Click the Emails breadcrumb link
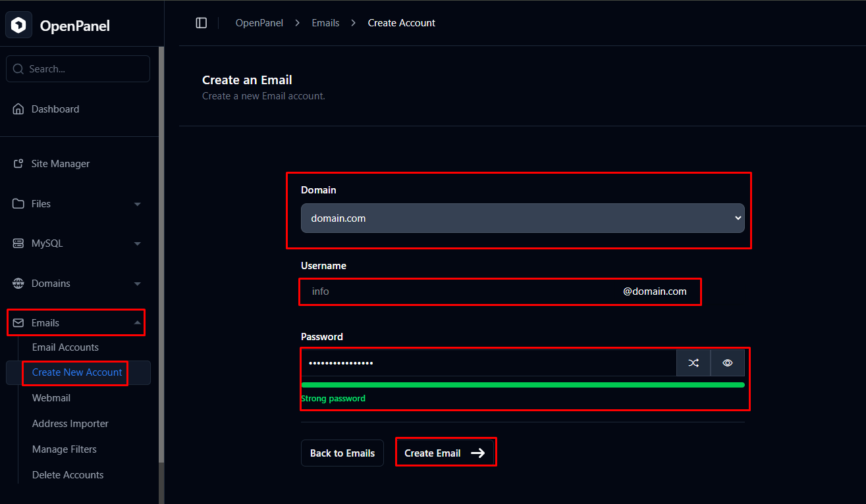The height and width of the screenshot is (504, 866). [325, 23]
